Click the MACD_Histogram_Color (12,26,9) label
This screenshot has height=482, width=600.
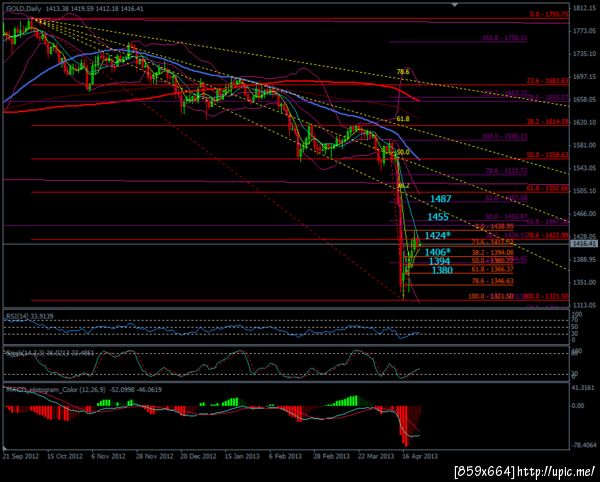point(83,389)
